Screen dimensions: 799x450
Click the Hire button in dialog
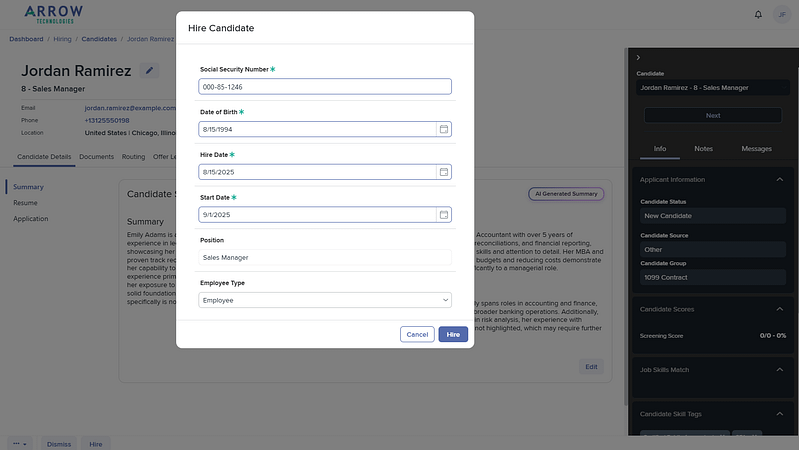[x=453, y=334]
